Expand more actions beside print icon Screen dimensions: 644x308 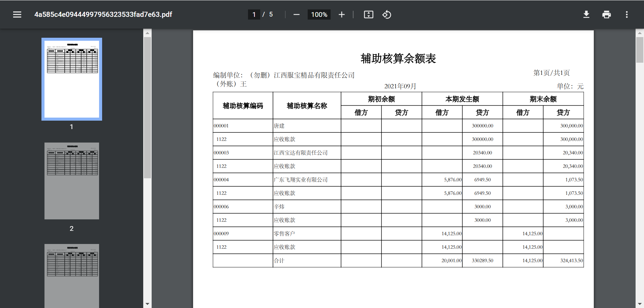coord(627,14)
